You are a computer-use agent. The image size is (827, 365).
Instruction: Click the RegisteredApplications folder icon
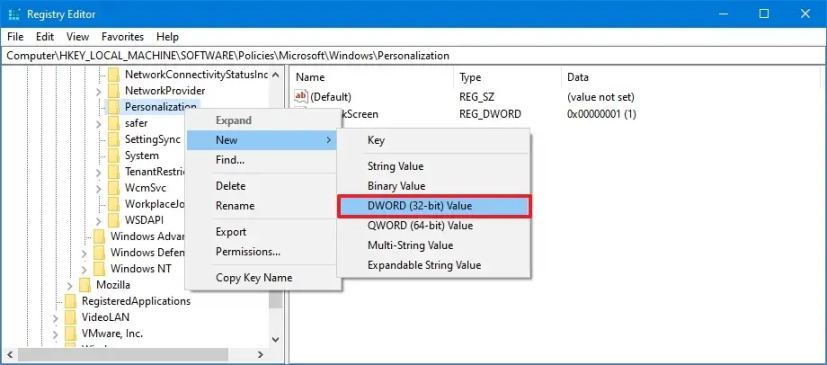(x=71, y=302)
